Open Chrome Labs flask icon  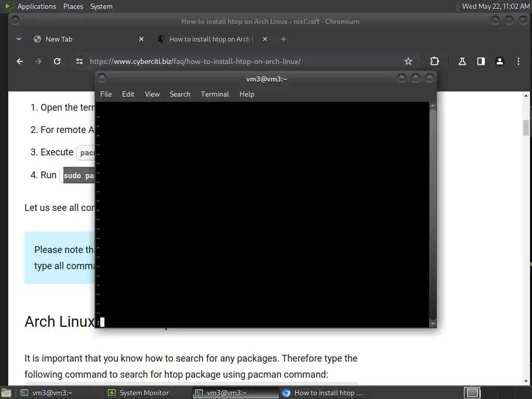pos(462,61)
